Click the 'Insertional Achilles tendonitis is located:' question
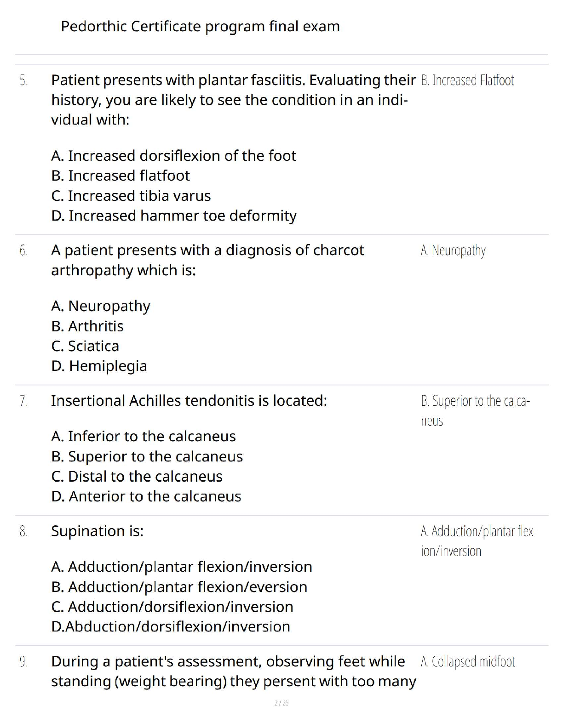The image size is (563, 728). pyautogui.click(x=189, y=401)
